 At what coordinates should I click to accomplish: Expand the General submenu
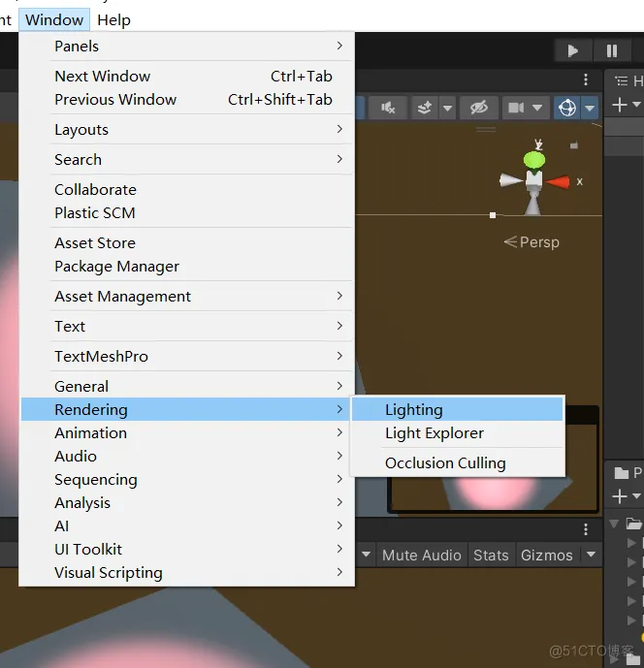(187, 387)
